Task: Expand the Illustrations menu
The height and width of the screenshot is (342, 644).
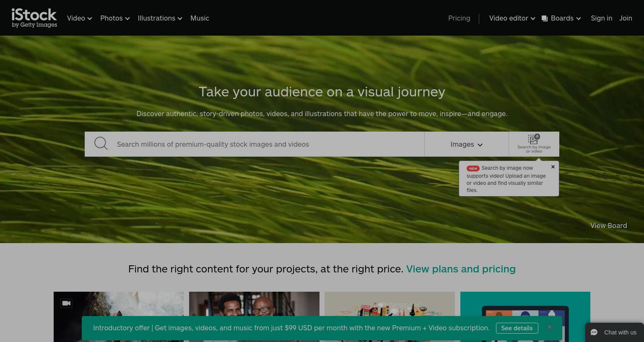Action: coord(160,18)
